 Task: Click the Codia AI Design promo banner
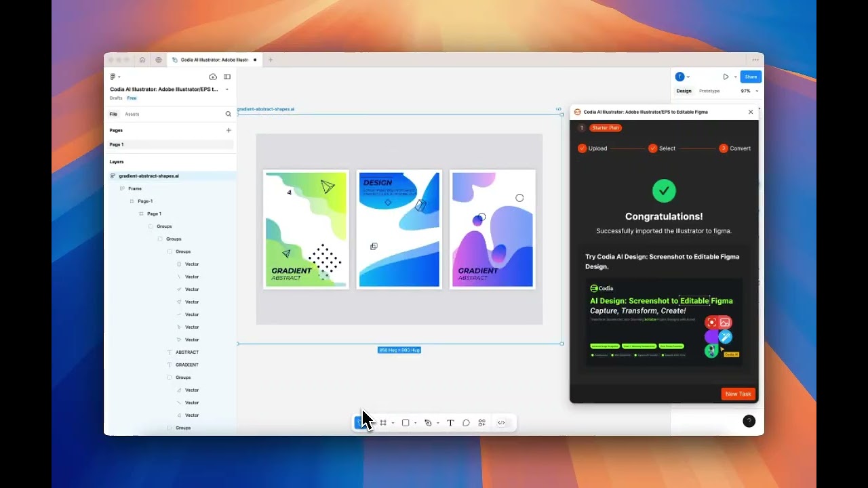[664, 323]
